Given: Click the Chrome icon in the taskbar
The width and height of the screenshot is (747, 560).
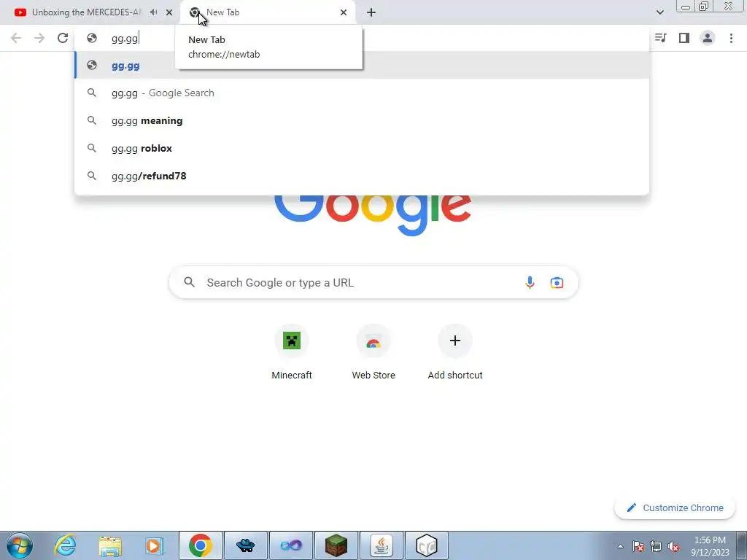Looking at the screenshot, I should pos(201,545).
